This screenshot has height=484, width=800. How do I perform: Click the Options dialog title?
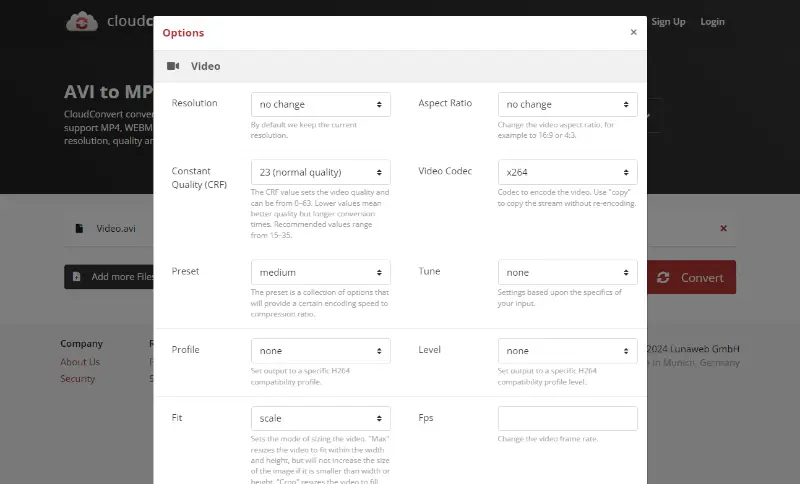pos(183,33)
